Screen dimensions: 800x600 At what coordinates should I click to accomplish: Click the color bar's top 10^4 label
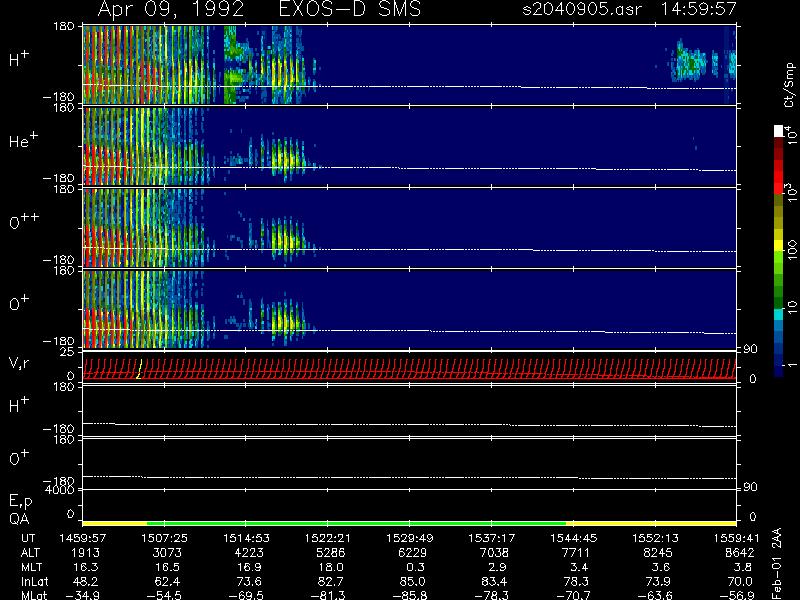click(x=790, y=133)
